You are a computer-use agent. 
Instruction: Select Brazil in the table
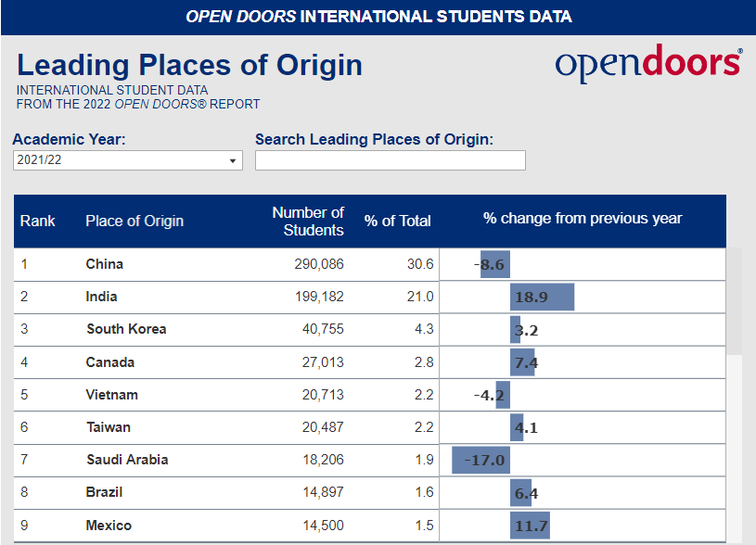(104, 492)
